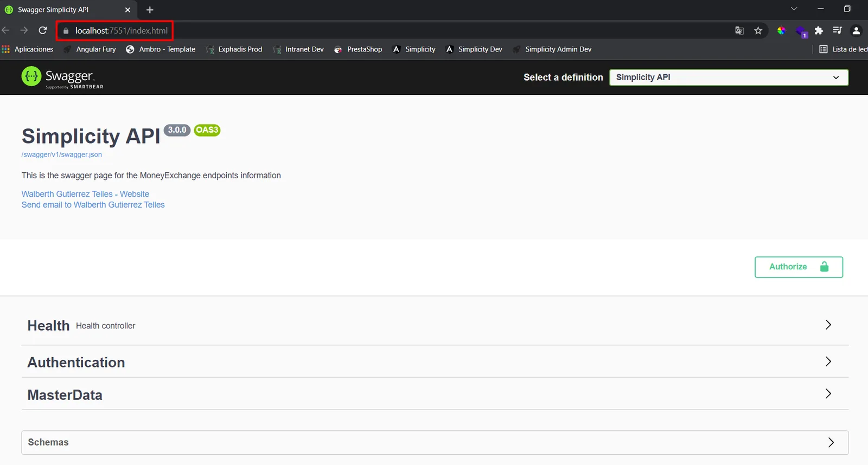The height and width of the screenshot is (465, 868).
Task: Go forward with the browser arrow
Action: [24, 30]
